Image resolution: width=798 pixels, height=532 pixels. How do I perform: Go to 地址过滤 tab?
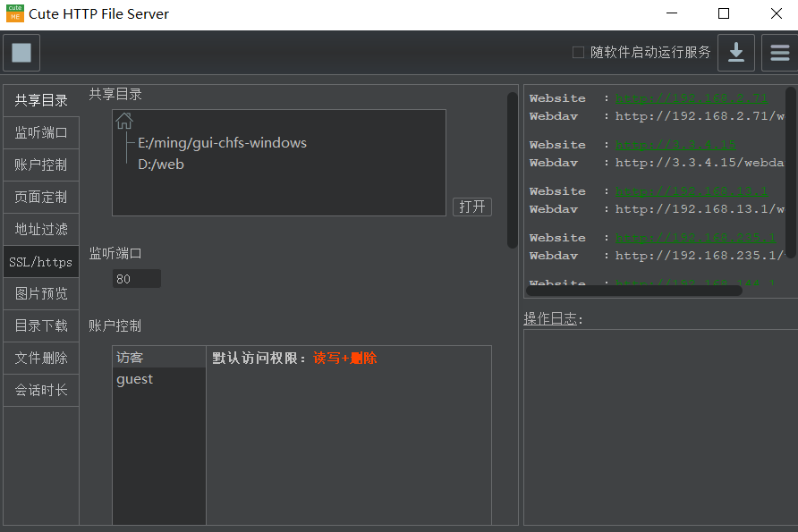tap(41, 230)
